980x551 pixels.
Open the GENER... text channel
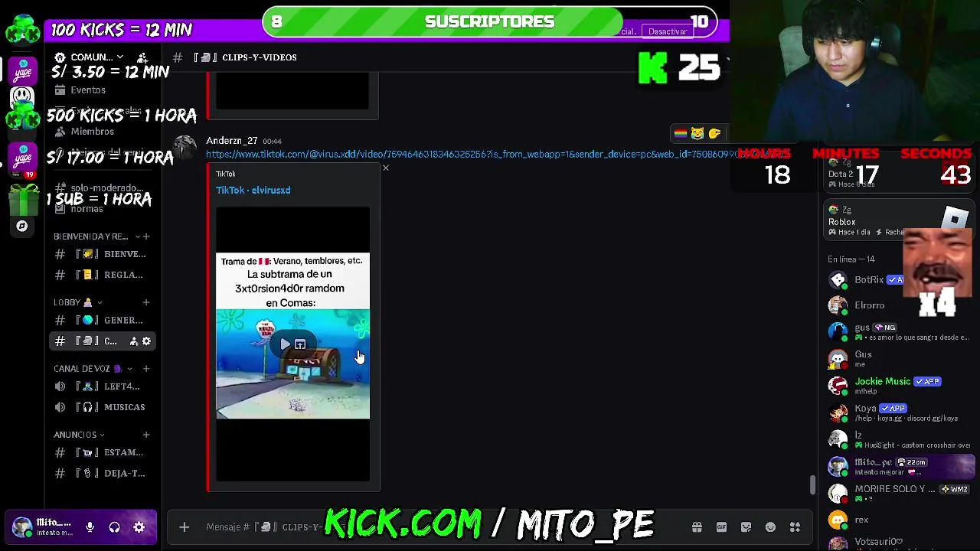103,321
